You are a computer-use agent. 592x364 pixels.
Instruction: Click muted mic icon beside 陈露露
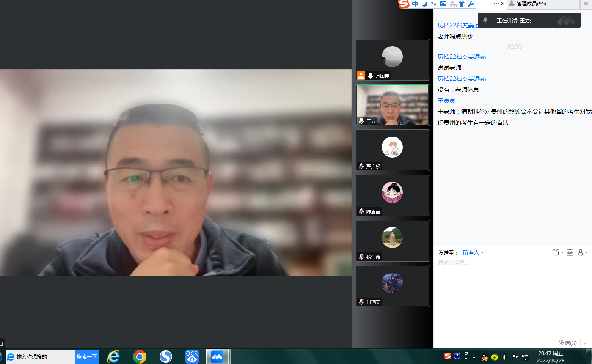tap(361, 211)
